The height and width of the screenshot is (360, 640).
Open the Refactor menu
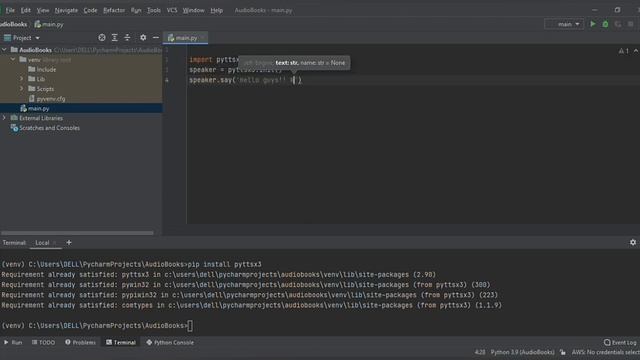tap(114, 10)
